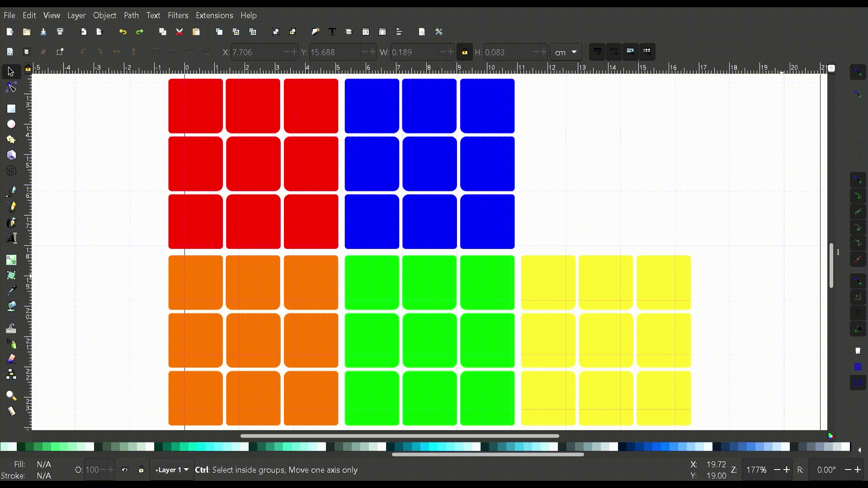Click the Undo arrow icon
This screenshot has width=868, height=488.
pos(123,32)
